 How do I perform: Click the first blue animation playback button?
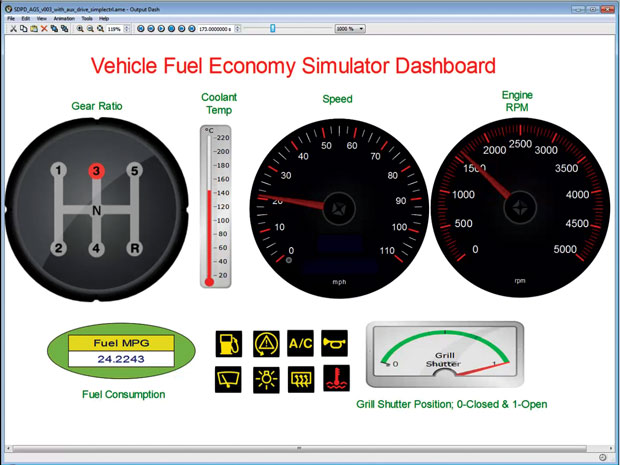pyautogui.click(x=141, y=29)
